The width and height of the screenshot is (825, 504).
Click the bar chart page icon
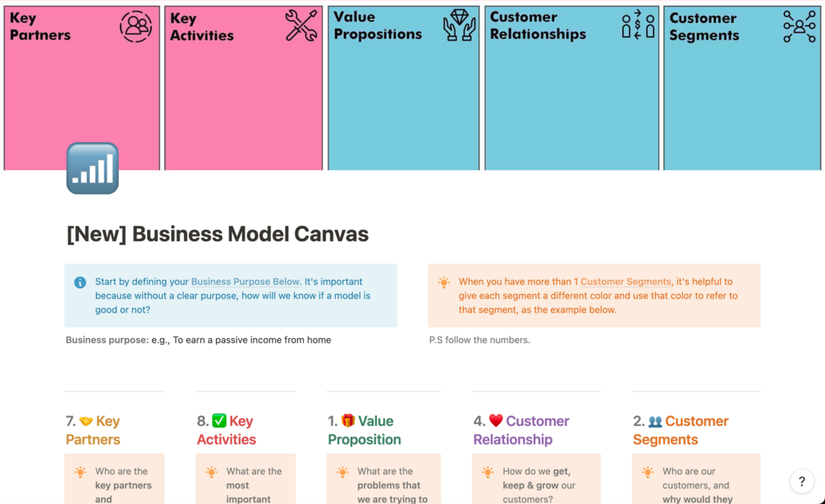pyautogui.click(x=93, y=168)
